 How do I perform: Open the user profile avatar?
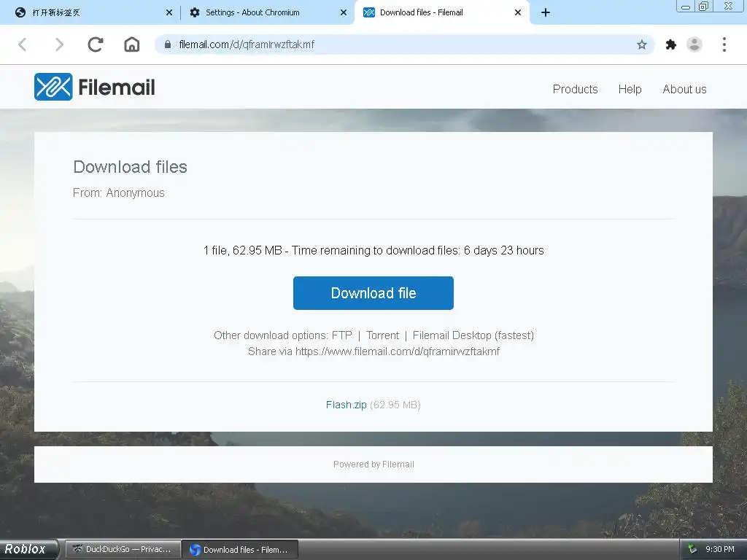coord(694,44)
